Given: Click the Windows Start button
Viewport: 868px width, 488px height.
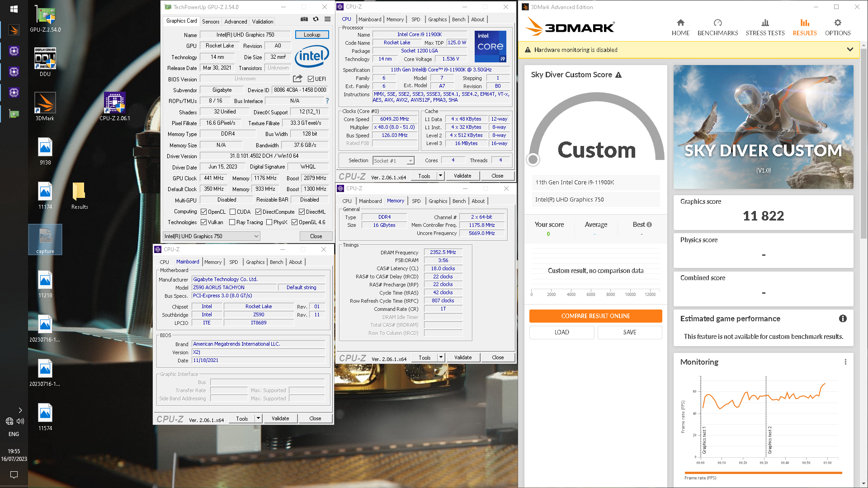Looking at the screenshot, I should coord(14,9).
